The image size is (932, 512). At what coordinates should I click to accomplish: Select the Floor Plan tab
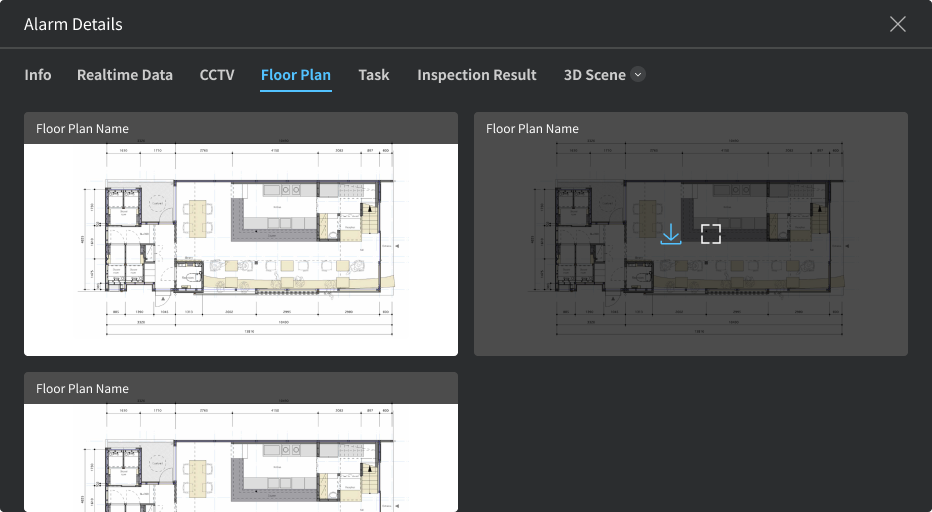[296, 75]
